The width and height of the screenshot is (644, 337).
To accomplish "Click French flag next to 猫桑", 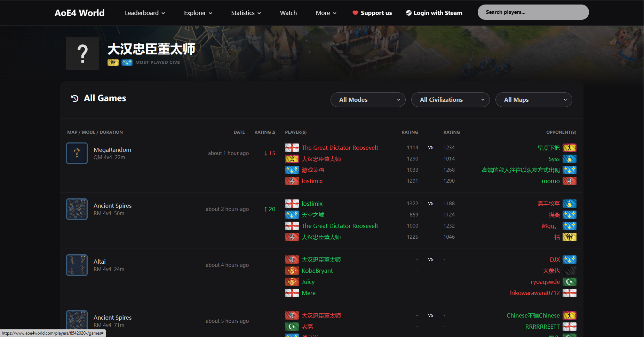I will pos(570,215).
